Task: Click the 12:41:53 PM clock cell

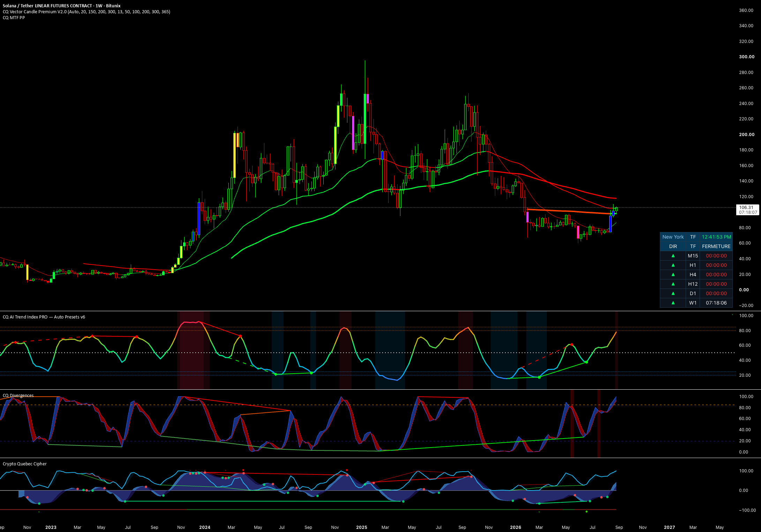Action: pyautogui.click(x=716, y=237)
